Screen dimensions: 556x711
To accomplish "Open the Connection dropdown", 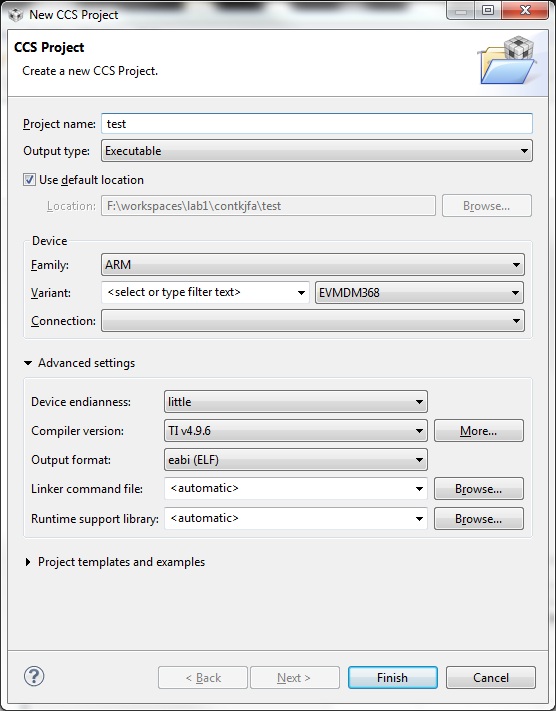I will (x=312, y=321).
